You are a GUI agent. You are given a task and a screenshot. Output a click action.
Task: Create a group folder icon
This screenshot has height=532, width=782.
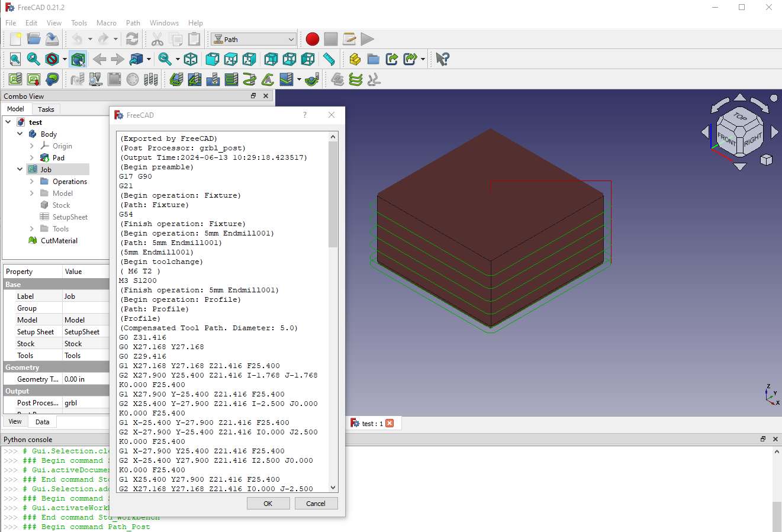pyautogui.click(x=373, y=59)
